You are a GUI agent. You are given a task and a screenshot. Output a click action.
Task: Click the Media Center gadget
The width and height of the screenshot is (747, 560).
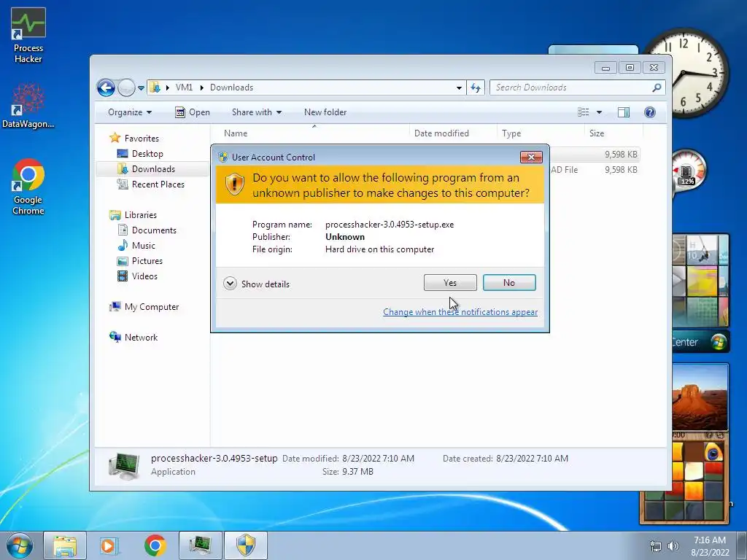tap(700, 292)
